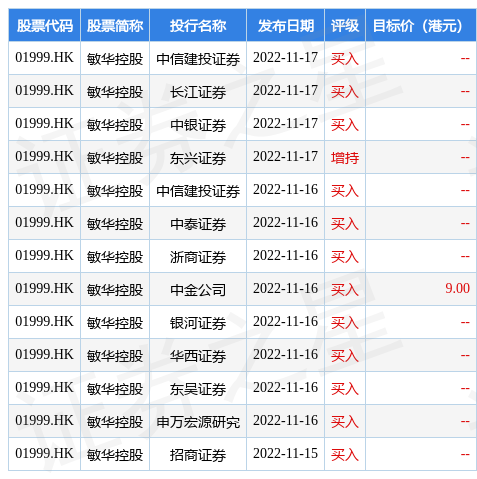Click 中金公司 in the broker column

[x=198, y=290]
